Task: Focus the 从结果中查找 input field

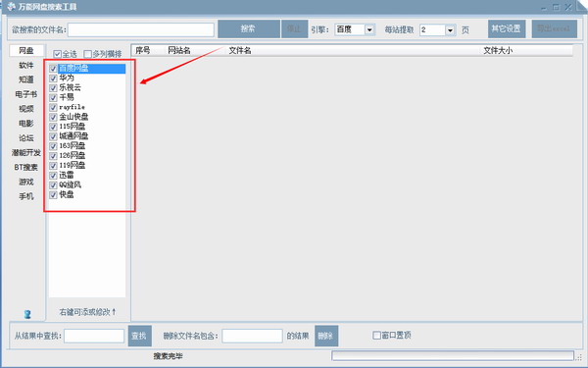Action: click(94, 336)
